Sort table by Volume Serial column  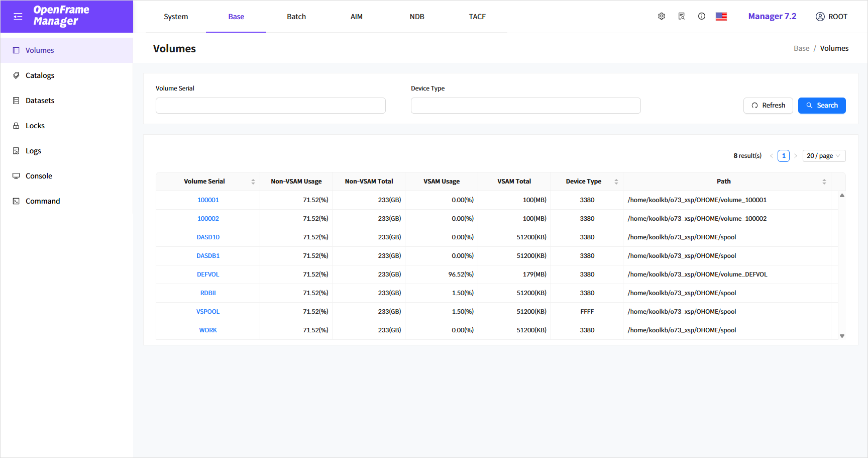(253, 181)
